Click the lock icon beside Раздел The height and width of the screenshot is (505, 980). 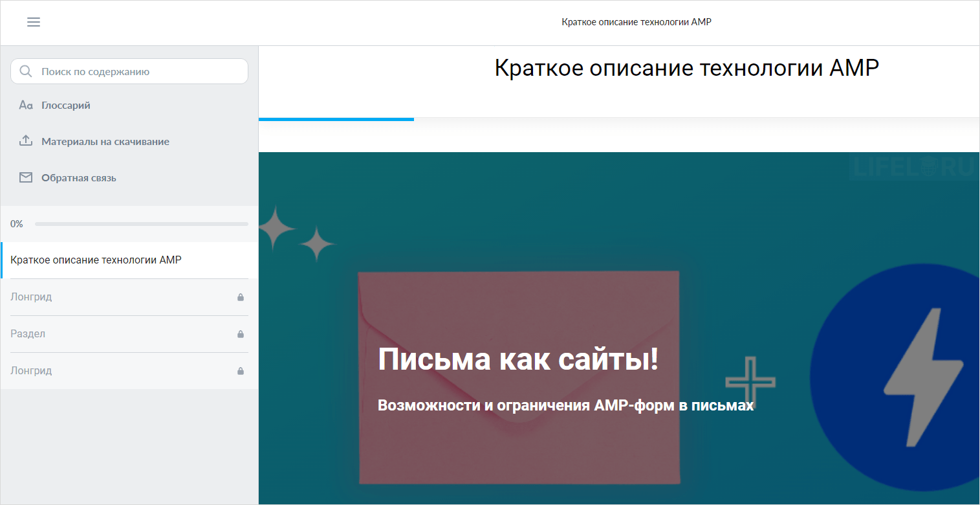click(240, 334)
